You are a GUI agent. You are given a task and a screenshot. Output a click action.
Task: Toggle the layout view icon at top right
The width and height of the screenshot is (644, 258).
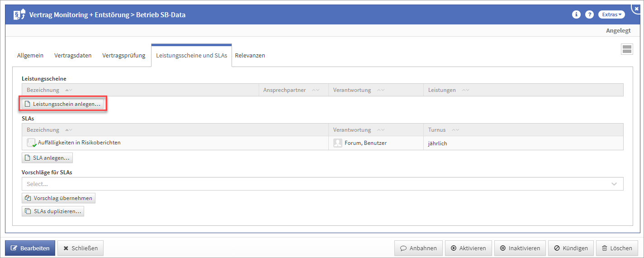[627, 49]
